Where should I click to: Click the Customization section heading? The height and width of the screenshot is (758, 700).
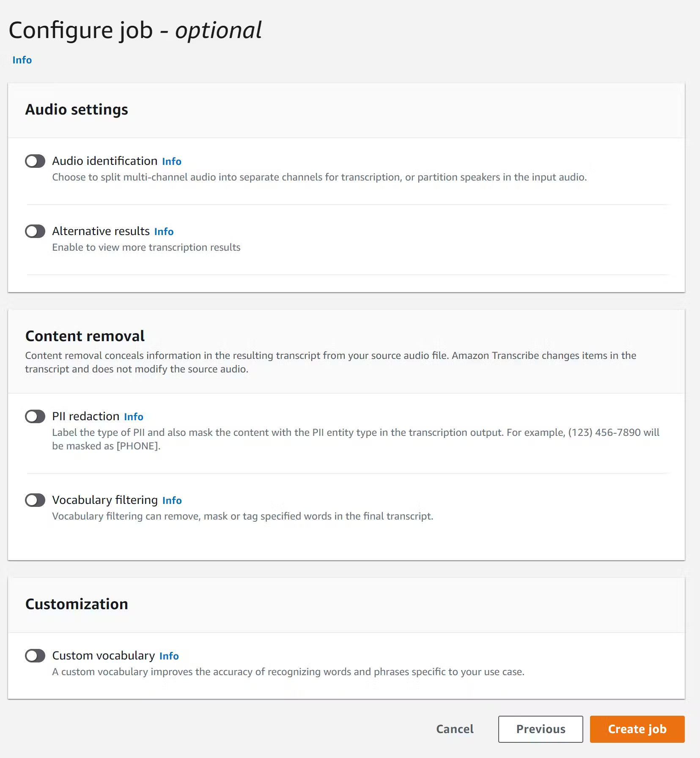77,604
